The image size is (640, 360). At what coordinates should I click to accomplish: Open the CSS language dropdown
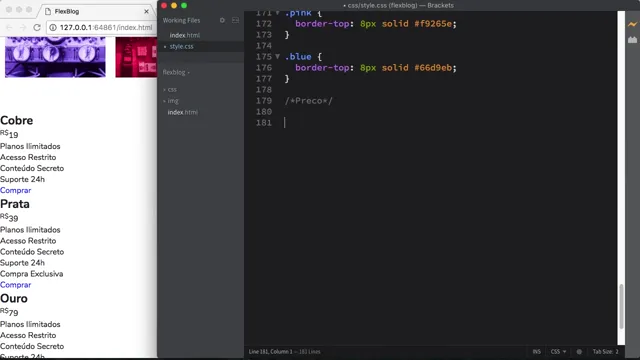click(558, 351)
